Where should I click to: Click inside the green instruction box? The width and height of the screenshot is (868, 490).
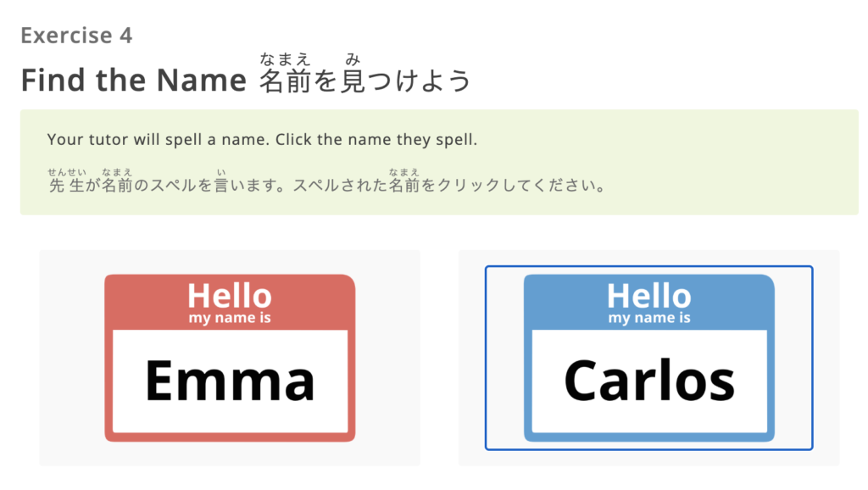tap(434, 161)
